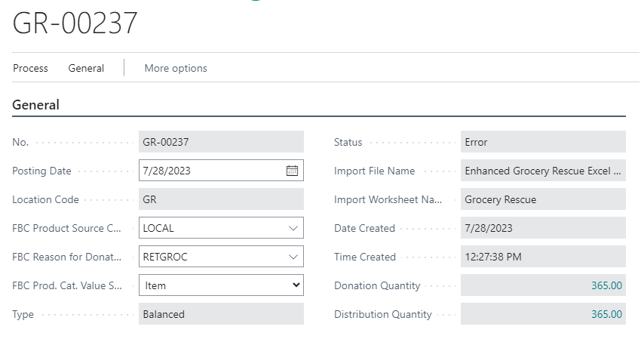Click the Location Code field GR

coord(221,199)
